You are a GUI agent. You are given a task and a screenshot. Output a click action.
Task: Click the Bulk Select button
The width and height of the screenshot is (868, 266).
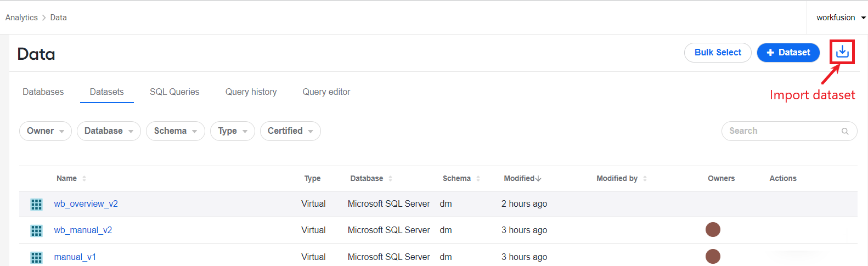[718, 53]
